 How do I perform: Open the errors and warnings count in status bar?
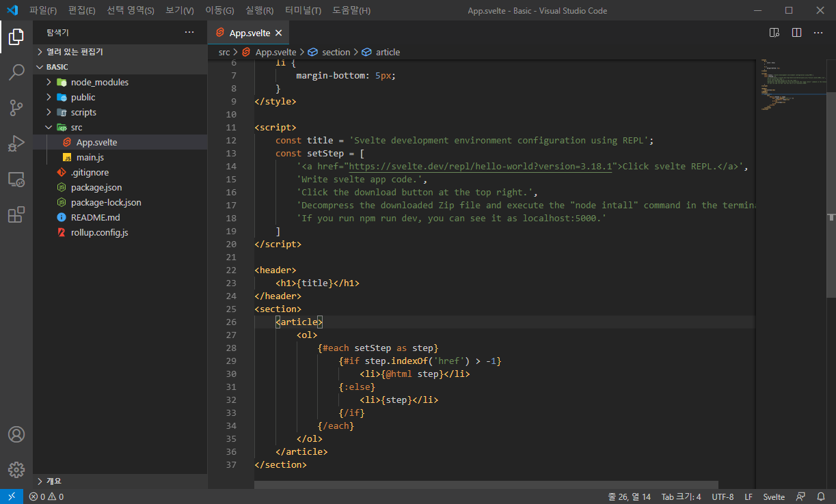pyautogui.click(x=46, y=496)
